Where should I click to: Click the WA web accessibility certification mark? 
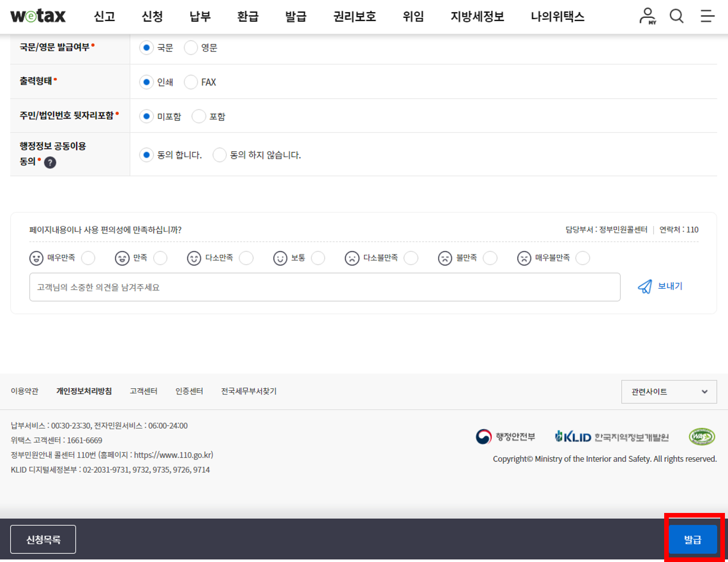click(x=701, y=436)
